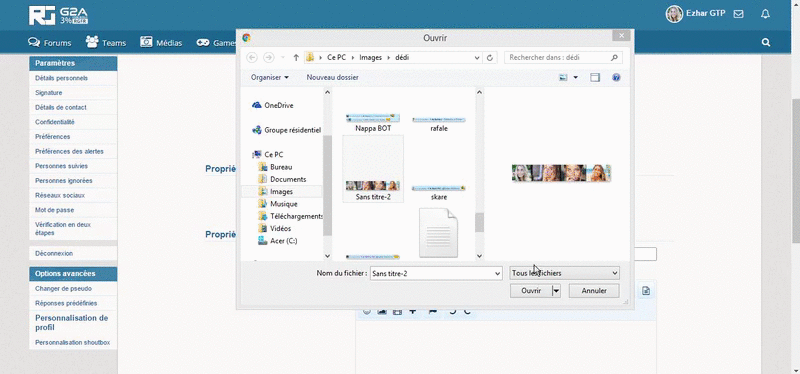Viewport: 800px width, 374px height.
Task: Open the messages envelope icon
Action: pos(738,14)
